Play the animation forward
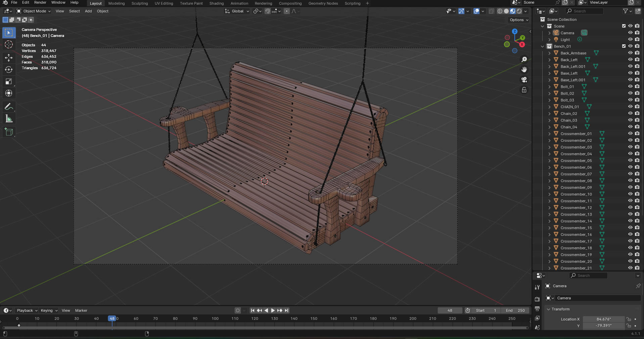 (x=273, y=310)
